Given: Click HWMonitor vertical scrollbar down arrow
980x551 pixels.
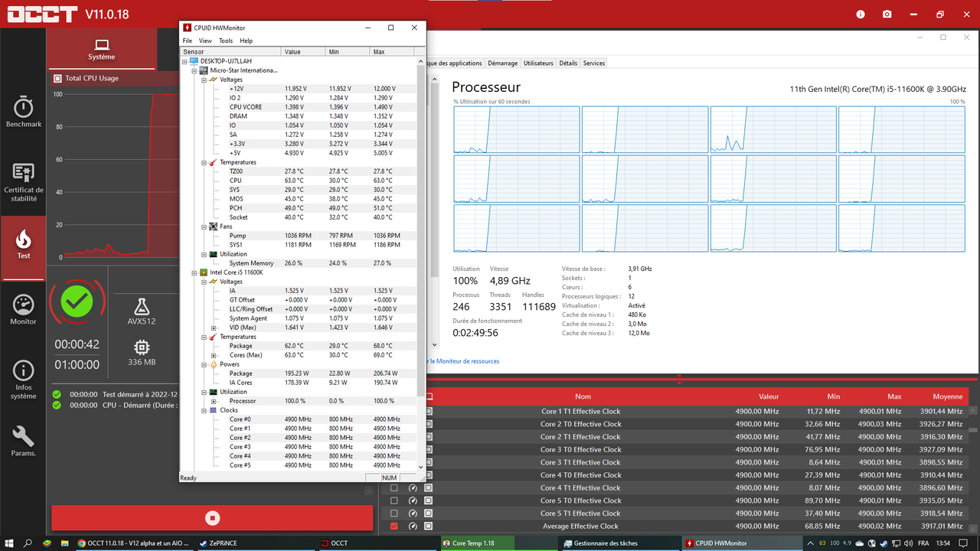Looking at the screenshot, I should (421, 466).
